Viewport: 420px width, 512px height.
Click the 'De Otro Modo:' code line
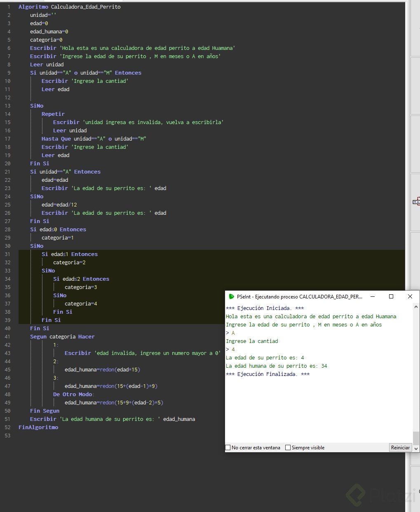click(74, 394)
